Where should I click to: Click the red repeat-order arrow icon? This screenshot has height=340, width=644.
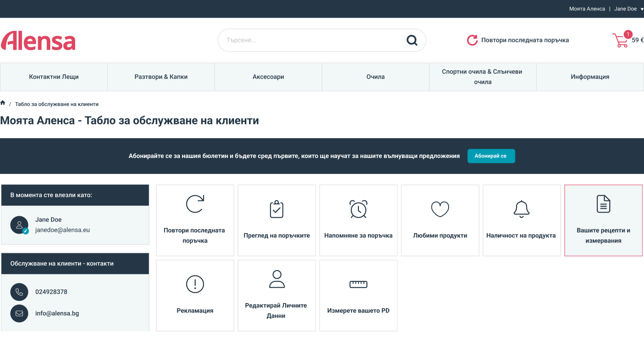click(472, 40)
